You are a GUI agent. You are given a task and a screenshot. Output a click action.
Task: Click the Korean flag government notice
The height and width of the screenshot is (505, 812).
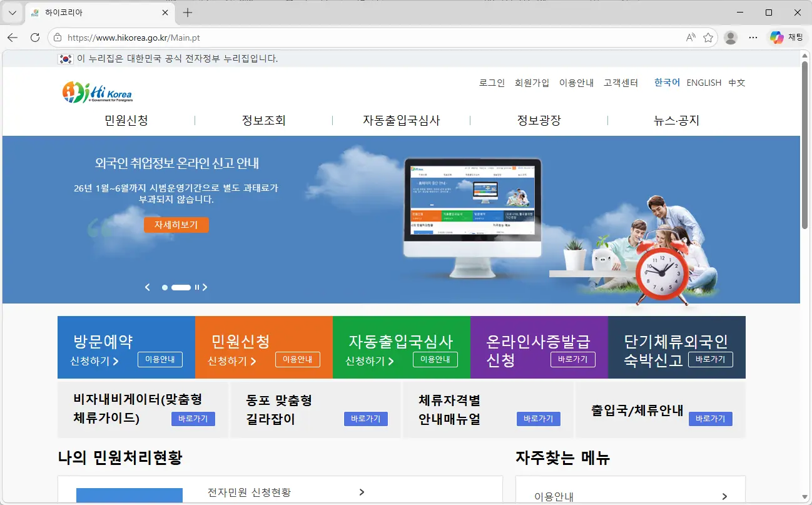click(168, 59)
